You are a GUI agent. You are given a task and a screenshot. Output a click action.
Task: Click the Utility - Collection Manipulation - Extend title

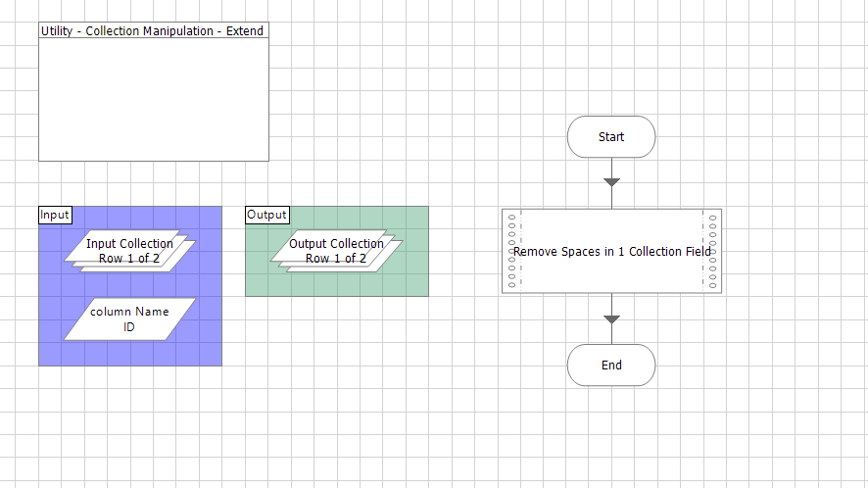click(152, 31)
